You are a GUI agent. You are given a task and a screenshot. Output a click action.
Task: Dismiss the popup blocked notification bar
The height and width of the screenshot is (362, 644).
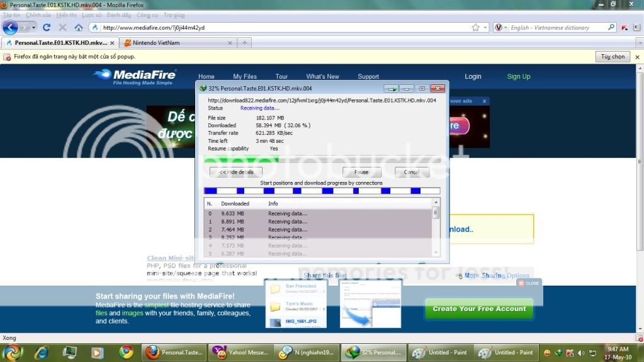coord(637,57)
